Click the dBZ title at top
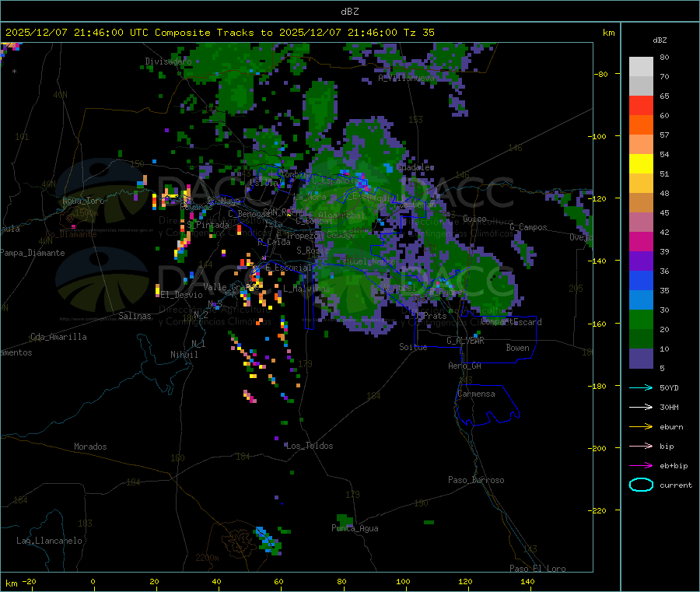This screenshot has height=592, width=700. [349, 12]
